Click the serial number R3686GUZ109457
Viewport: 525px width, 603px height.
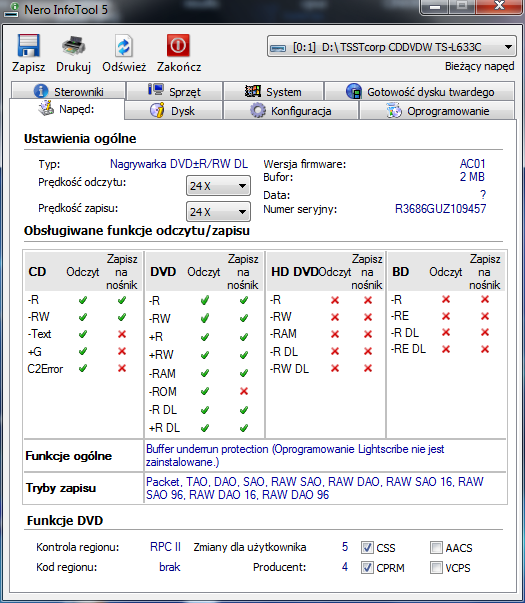pyautogui.click(x=440, y=209)
